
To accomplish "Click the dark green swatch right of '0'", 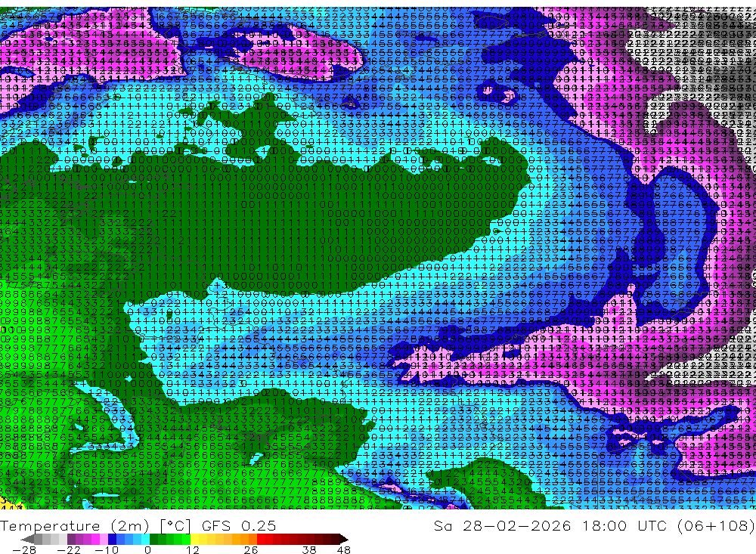I will [153, 539].
